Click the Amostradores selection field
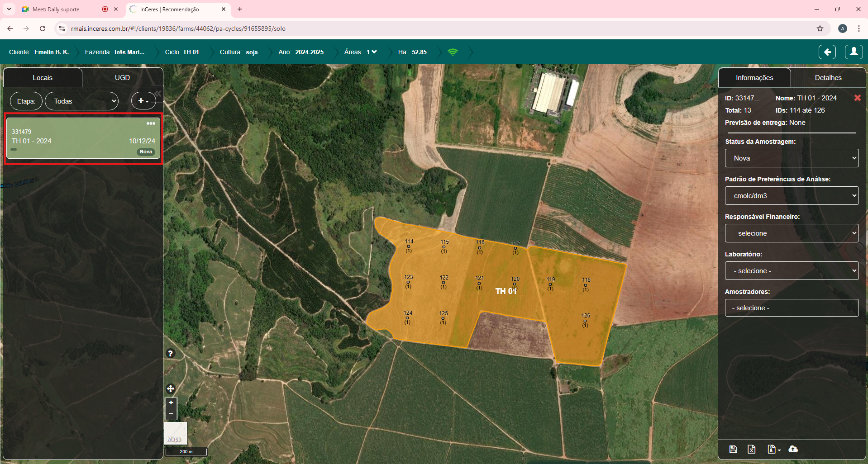The height and width of the screenshot is (464, 868). tap(792, 308)
